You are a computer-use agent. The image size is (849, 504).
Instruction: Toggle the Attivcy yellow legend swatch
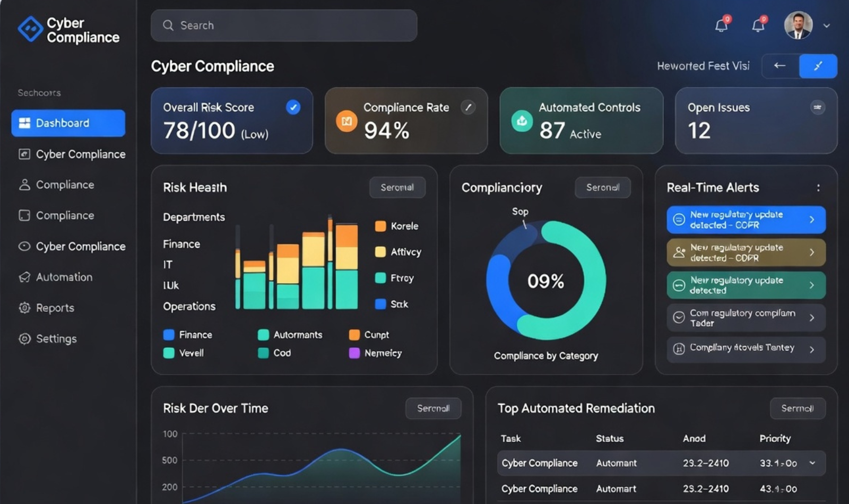[380, 252]
